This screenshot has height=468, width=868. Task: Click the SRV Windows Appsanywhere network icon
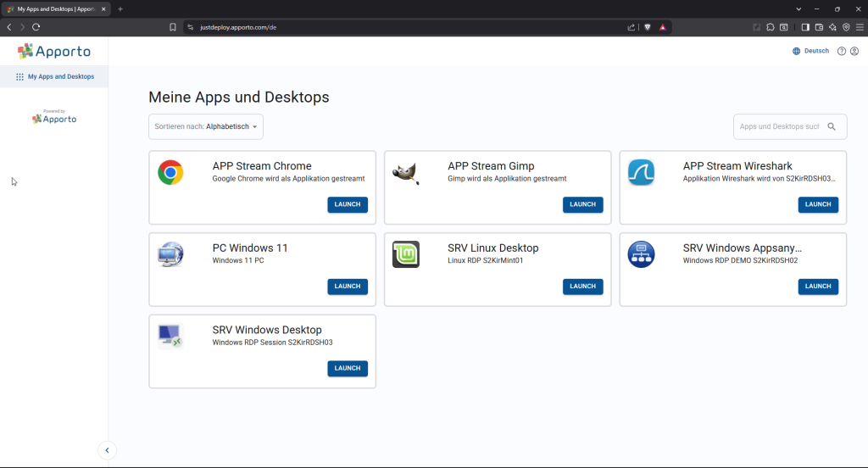(641, 254)
